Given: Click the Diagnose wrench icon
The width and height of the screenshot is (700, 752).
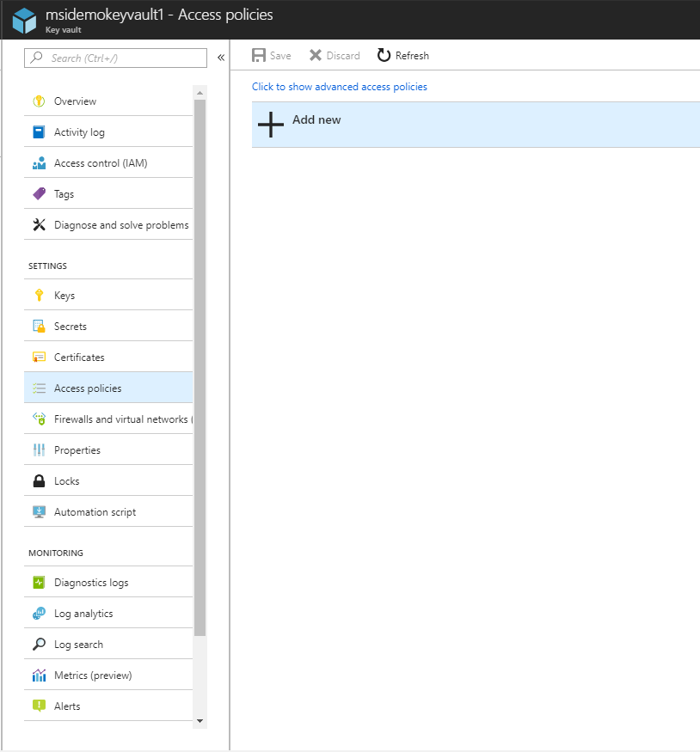Looking at the screenshot, I should 39,225.
